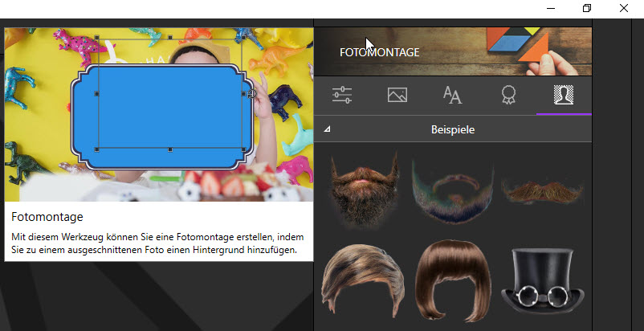Click the Fotomontage tooltip preview image
The width and height of the screenshot is (644, 331).
(x=159, y=115)
